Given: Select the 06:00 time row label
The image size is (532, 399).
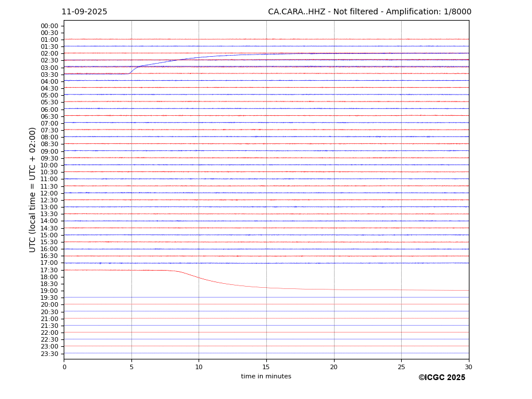Looking at the screenshot, I should (x=49, y=110).
